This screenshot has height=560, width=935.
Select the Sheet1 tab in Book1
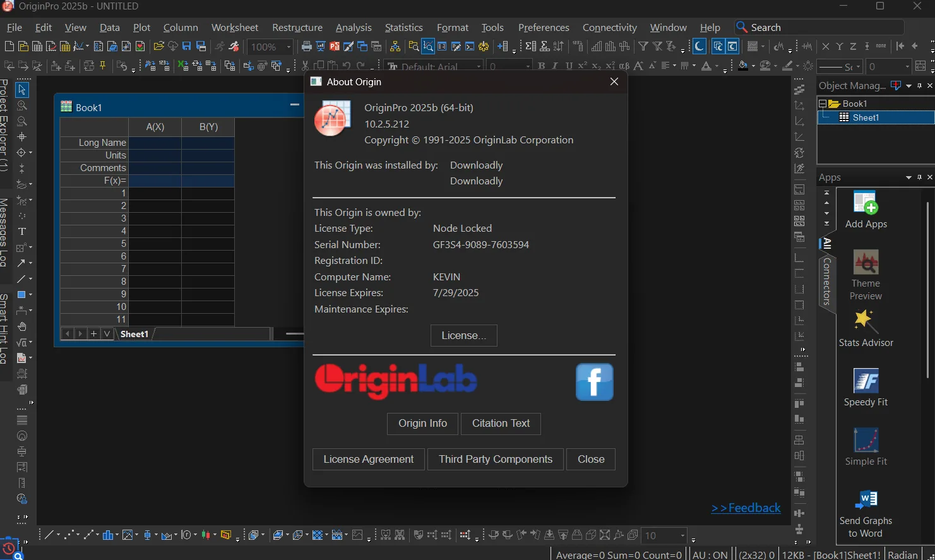134,334
